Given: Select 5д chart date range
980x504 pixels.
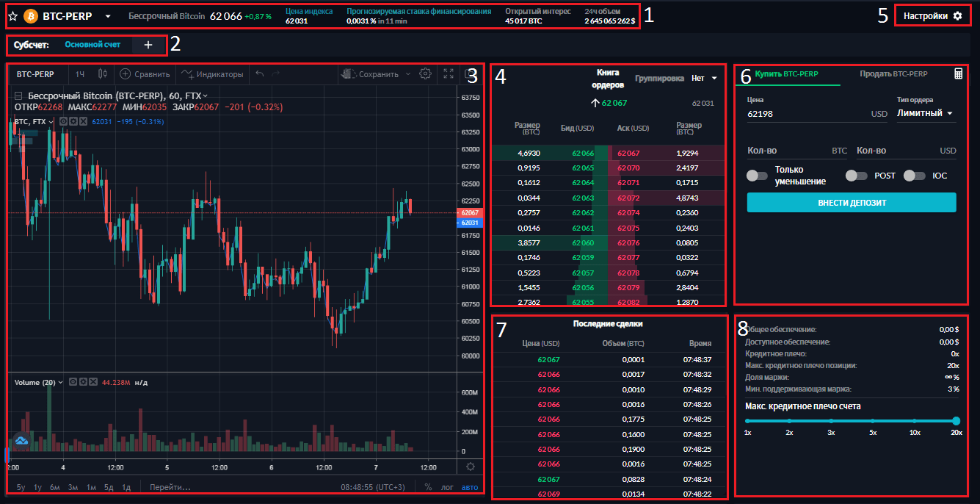Looking at the screenshot, I should pyautogui.click(x=109, y=486).
